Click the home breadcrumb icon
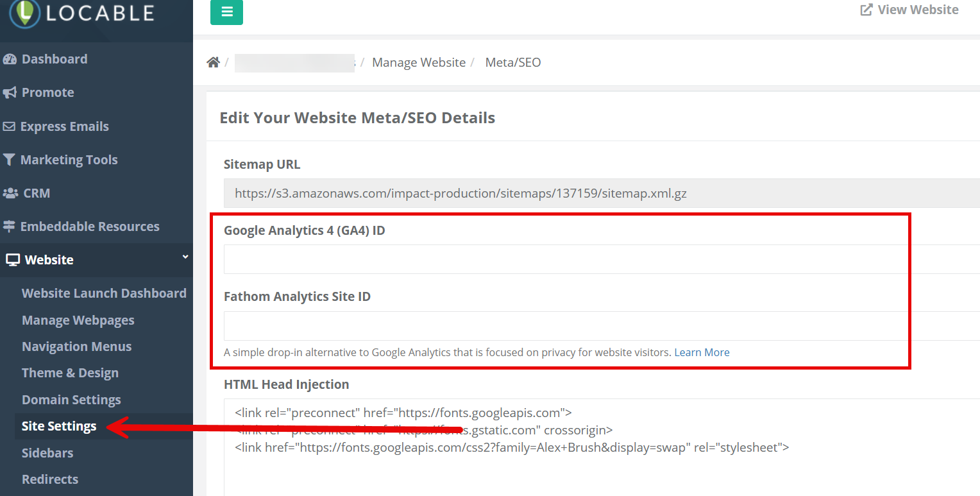The image size is (980, 496). 213,62
